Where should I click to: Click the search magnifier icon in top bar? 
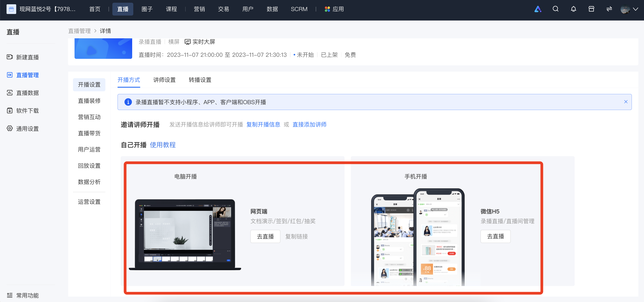555,9
